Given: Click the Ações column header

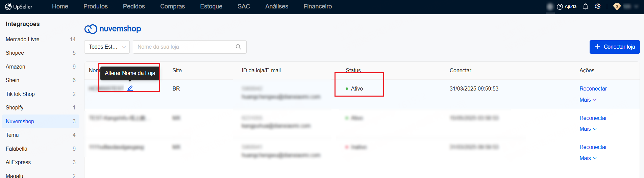Looking at the screenshot, I should tap(587, 70).
